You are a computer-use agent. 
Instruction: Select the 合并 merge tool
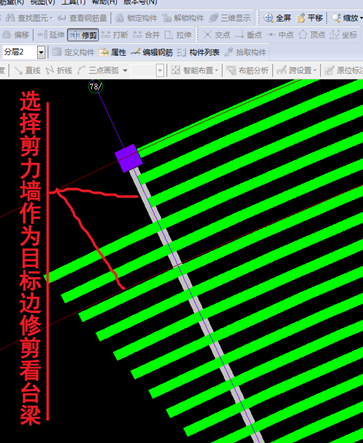tap(146, 35)
